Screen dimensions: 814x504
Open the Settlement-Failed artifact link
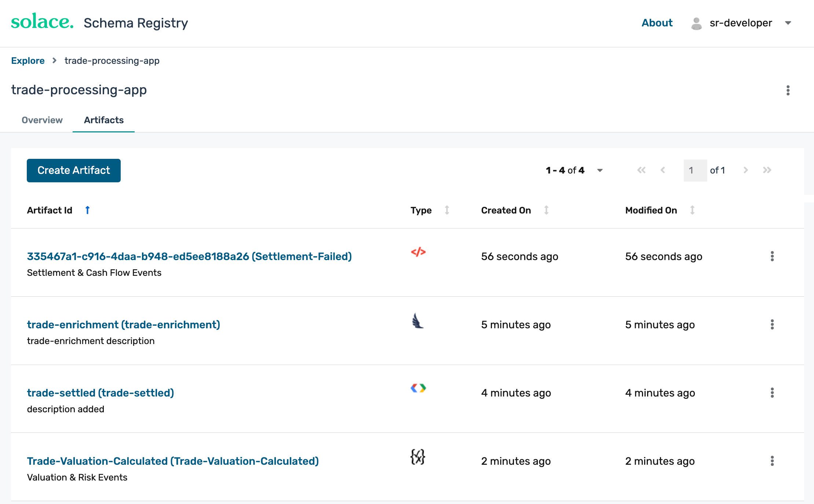point(189,256)
